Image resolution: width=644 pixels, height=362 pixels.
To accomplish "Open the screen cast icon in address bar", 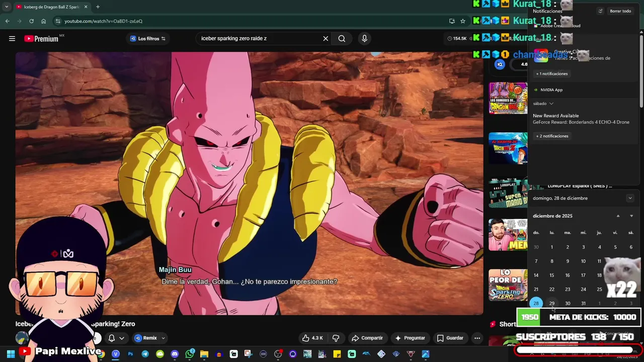I will [x=452, y=21].
